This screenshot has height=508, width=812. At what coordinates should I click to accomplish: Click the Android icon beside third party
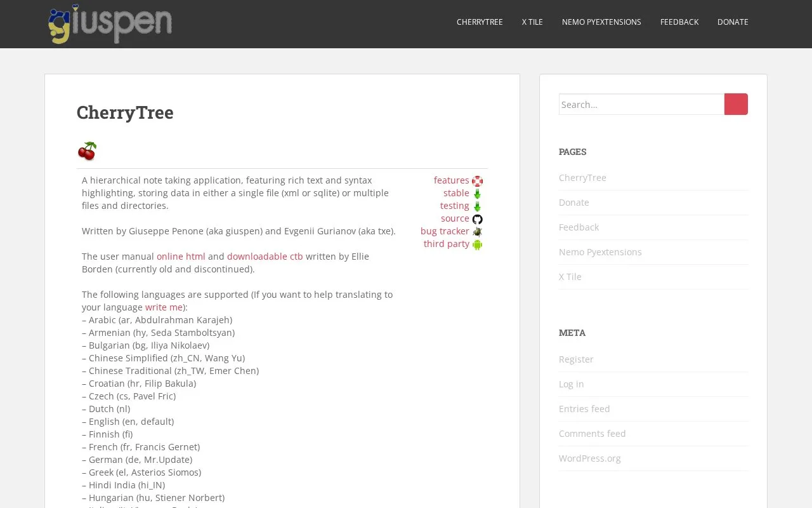(477, 244)
